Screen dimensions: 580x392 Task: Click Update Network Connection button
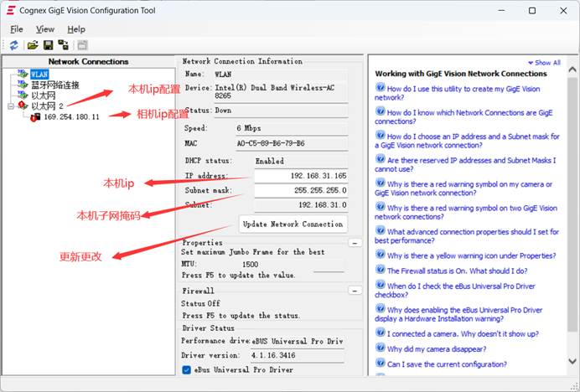point(293,224)
